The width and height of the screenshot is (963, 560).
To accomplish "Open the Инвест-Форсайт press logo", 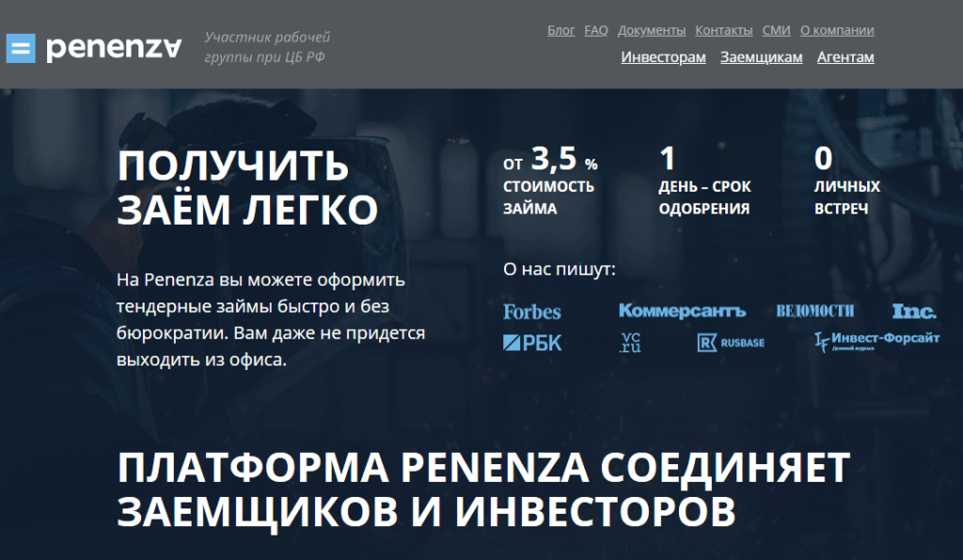I will pos(876,342).
